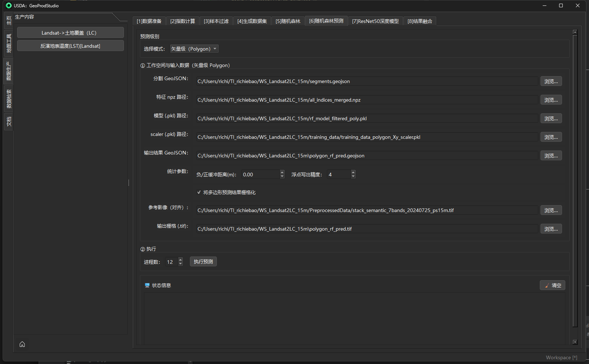Open the 地图工具 vertical side tab
The height and width of the screenshot is (364, 589).
pos(9,43)
